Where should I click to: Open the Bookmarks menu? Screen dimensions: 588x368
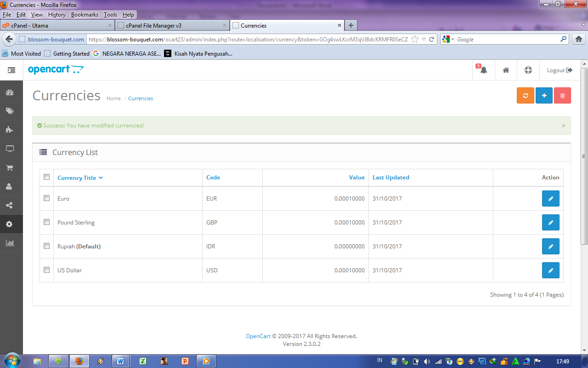(85, 15)
